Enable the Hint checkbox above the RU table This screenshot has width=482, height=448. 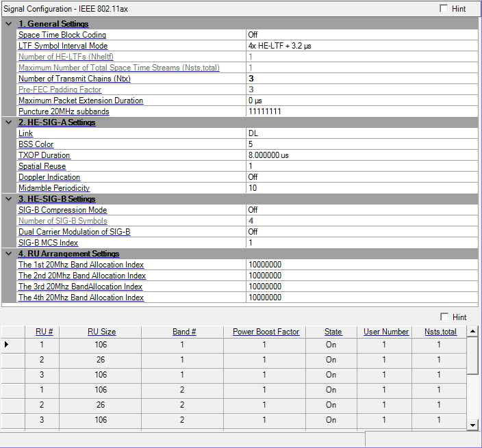(444, 317)
